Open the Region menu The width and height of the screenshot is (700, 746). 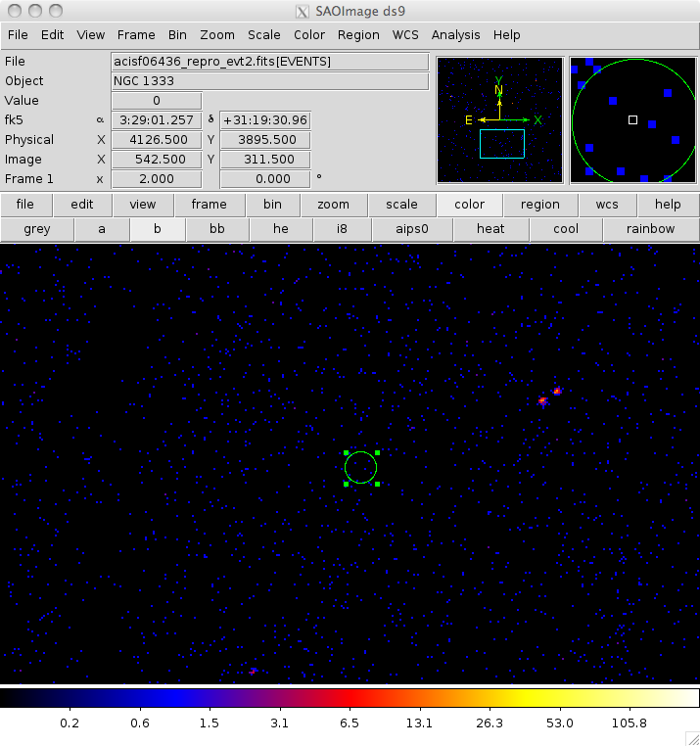tap(358, 34)
